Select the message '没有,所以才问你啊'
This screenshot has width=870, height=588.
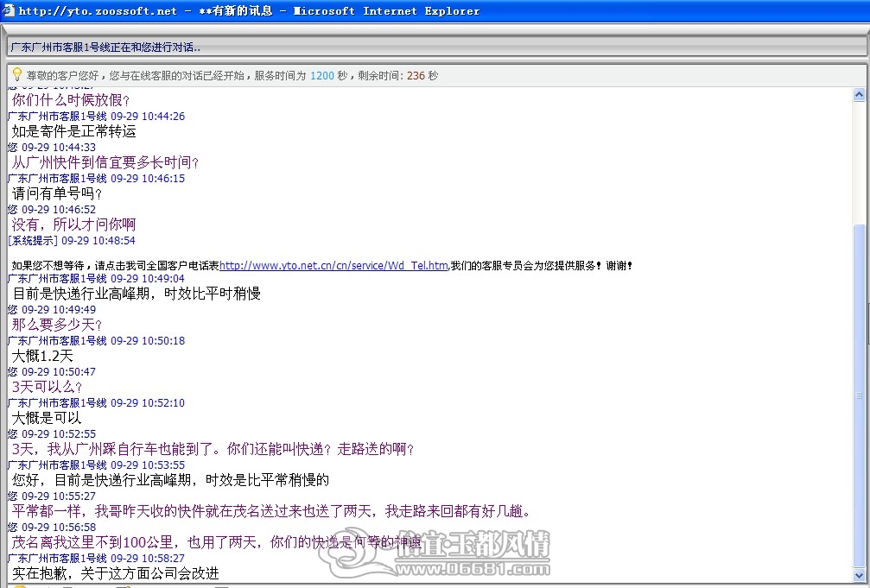(73, 224)
